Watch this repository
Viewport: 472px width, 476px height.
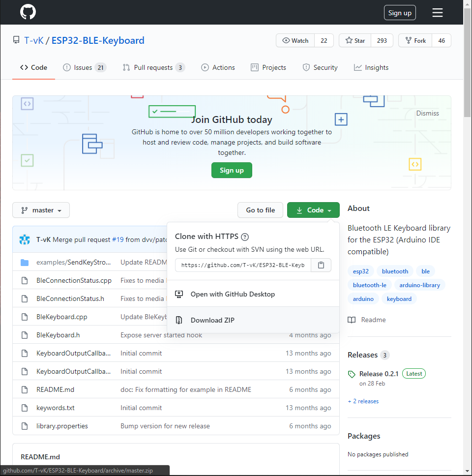tap(295, 40)
